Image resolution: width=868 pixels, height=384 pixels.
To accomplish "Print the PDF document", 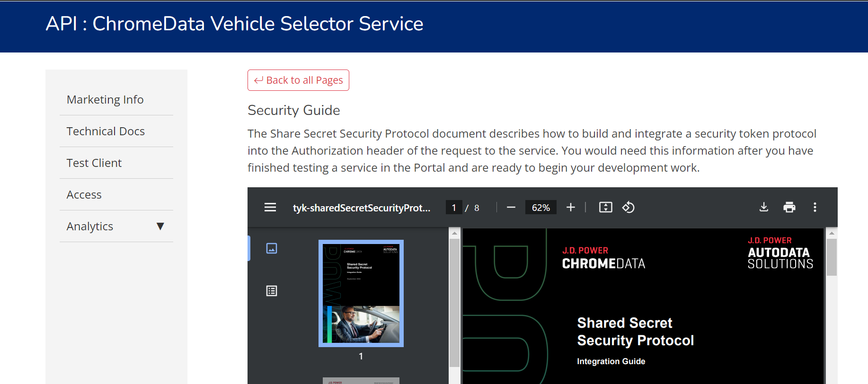I will (789, 207).
